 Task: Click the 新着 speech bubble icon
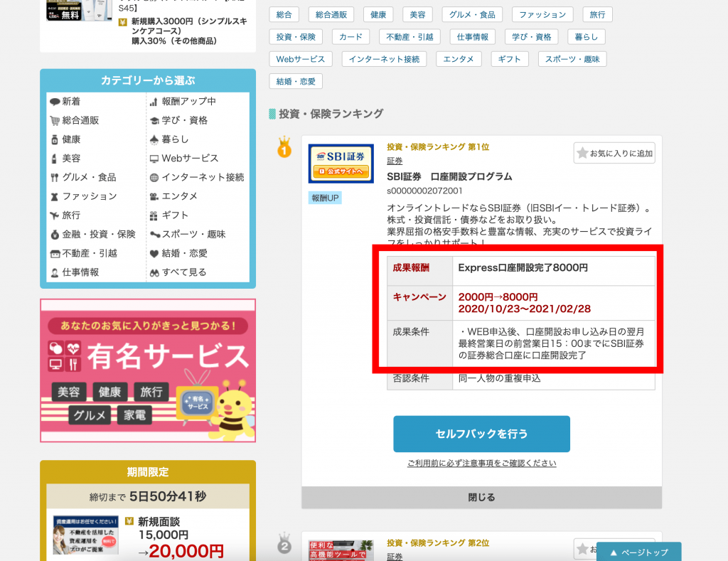[x=55, y=102]
